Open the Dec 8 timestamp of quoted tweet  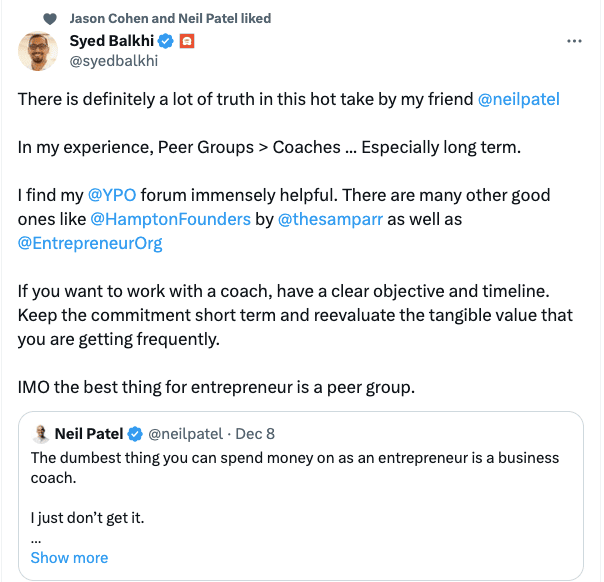click(x=257, y=434)
